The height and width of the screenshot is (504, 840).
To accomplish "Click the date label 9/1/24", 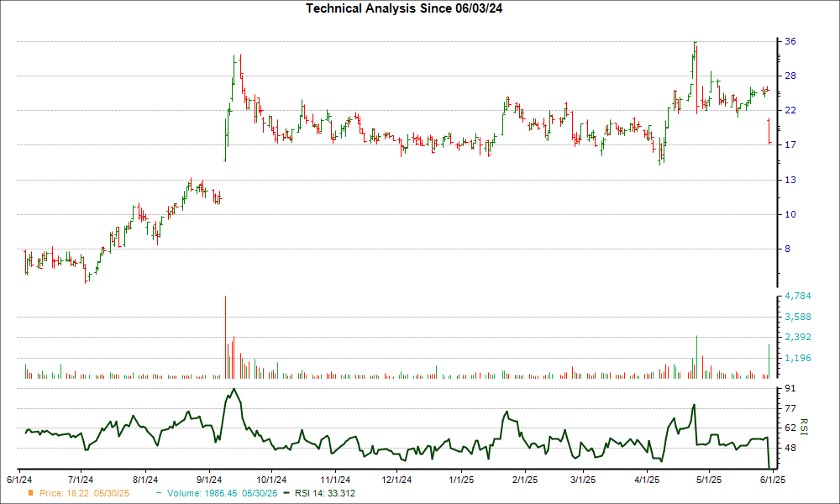I will pos(209,480).
